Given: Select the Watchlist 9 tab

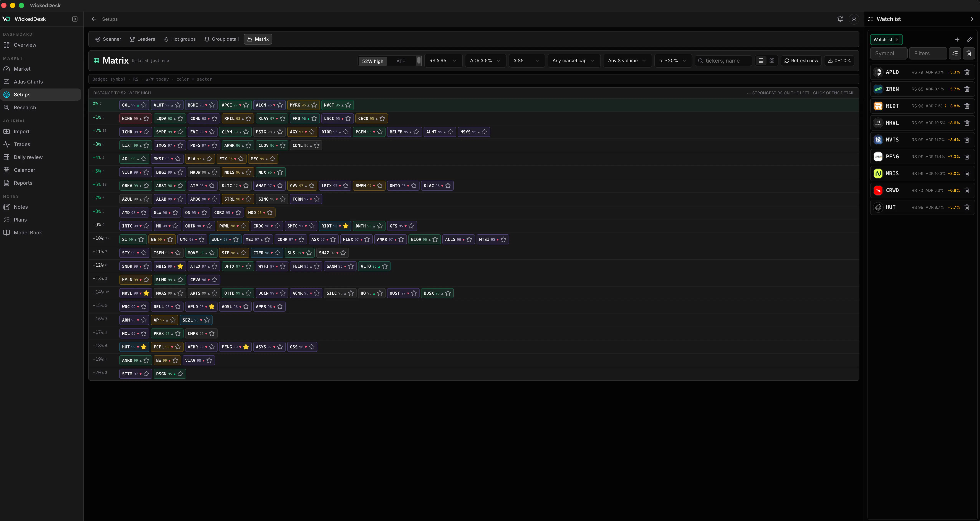Looking at the screenshot, I should pos(886,40).
